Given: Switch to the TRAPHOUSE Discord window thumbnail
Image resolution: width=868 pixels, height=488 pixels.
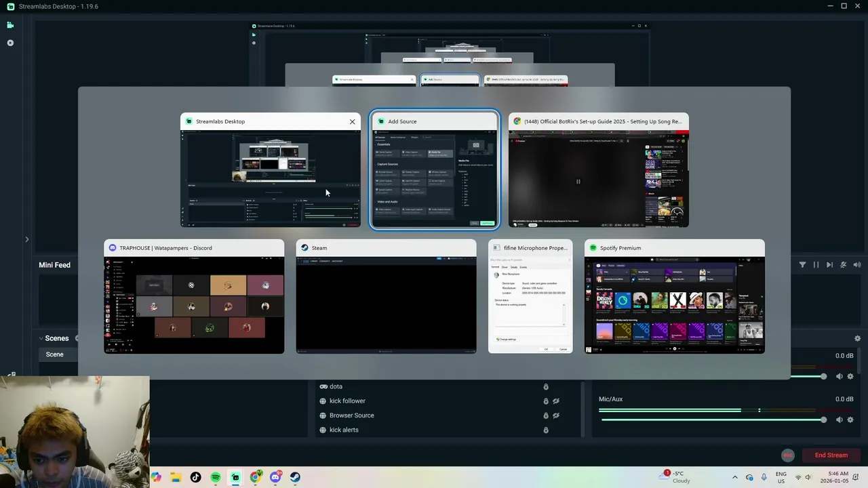Looking at the screenshot, I should coord(194,296).
